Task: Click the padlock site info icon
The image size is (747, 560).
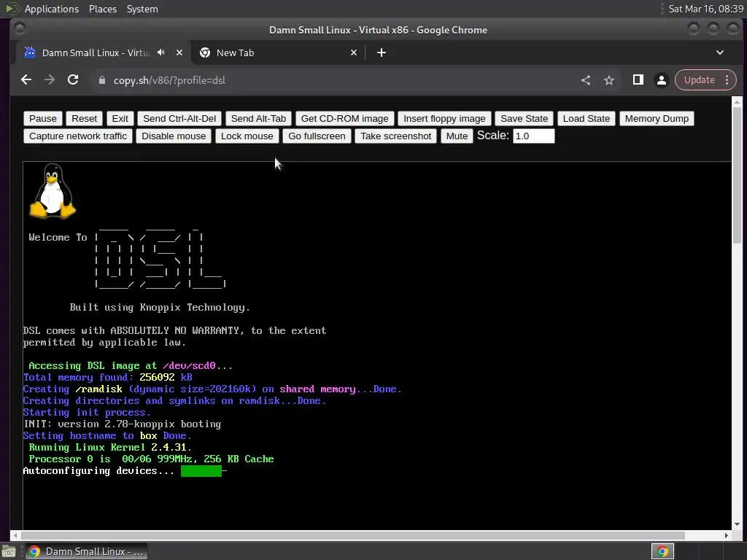Action: pyautogui.click(x=102, y=80)
